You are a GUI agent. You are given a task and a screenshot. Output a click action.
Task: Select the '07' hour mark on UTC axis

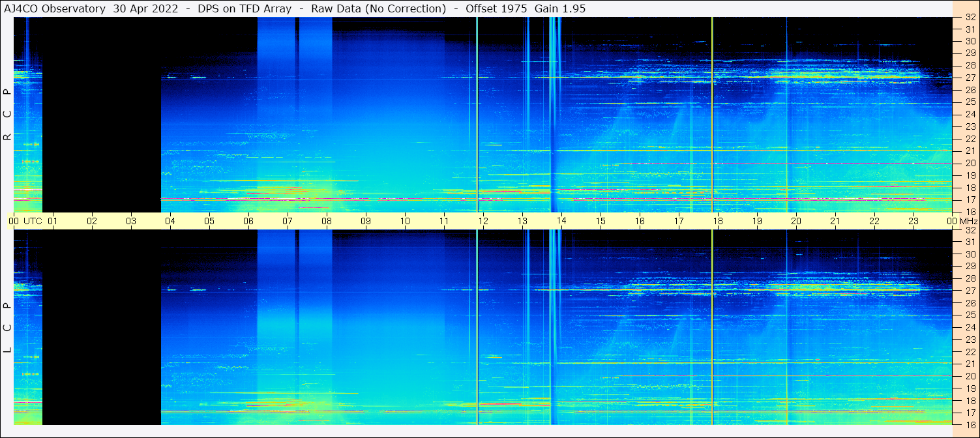click(x=288, y=221)
